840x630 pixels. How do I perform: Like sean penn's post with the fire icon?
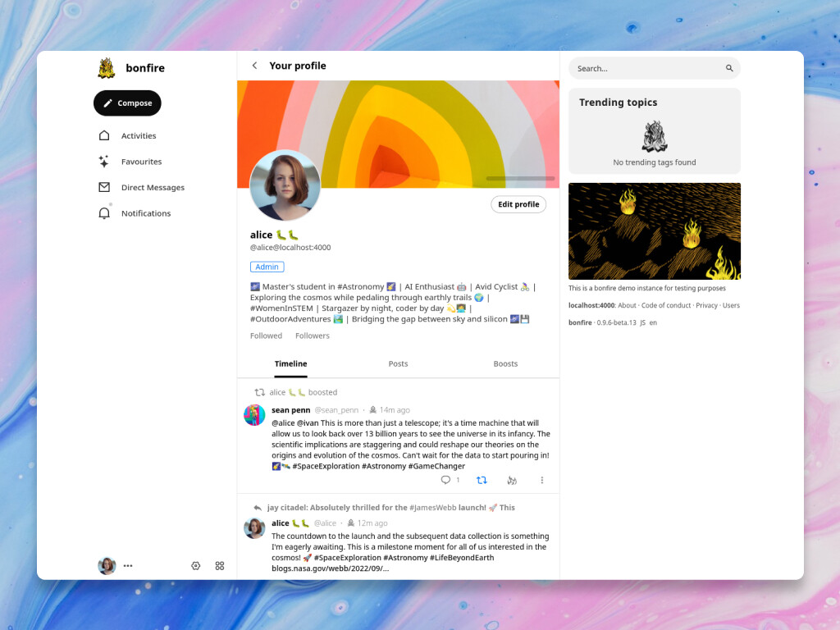(512, 480)
